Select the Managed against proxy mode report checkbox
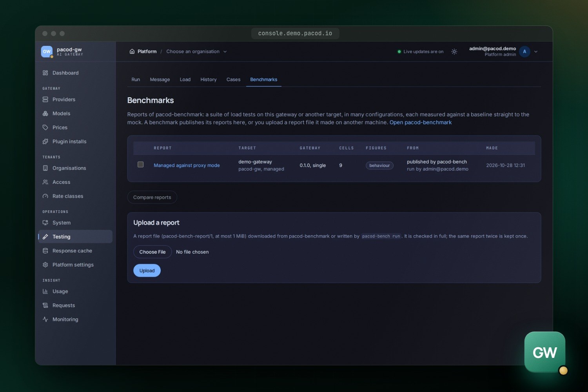This screenshot has width=588, height=392. pos(140,165)
